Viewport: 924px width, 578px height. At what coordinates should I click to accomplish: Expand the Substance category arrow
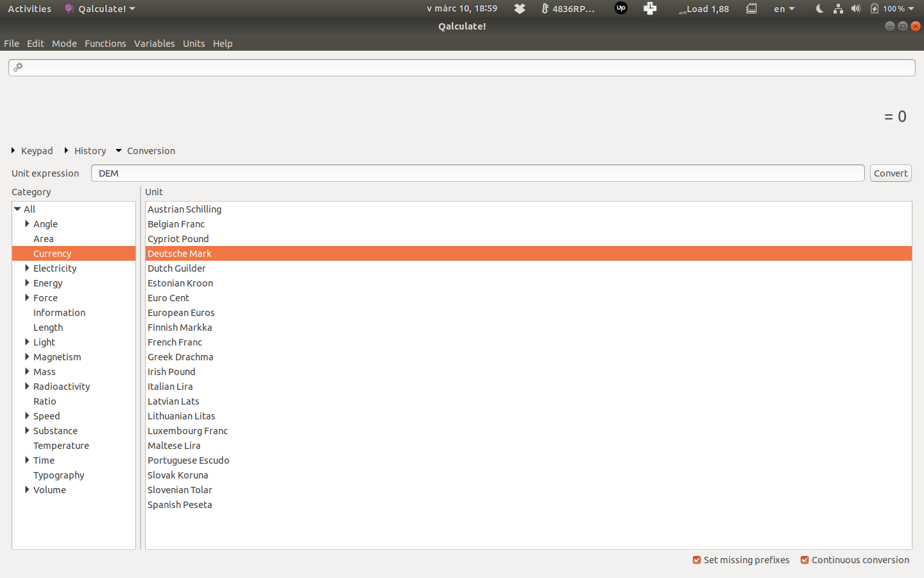coord(27,431)
